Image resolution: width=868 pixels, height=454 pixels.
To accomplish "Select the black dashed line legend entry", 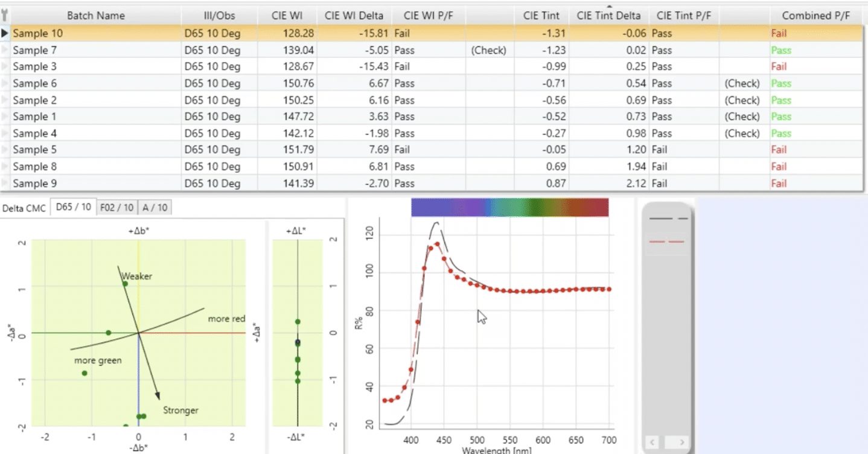I will pyautogui.click(x=667, y=218).
